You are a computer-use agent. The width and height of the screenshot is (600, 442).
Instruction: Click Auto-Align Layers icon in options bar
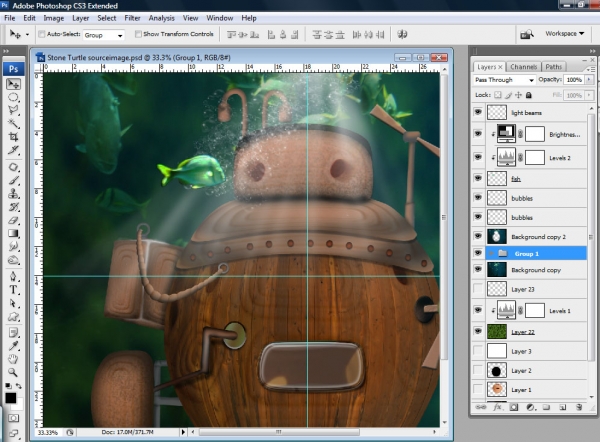(402, 34)
